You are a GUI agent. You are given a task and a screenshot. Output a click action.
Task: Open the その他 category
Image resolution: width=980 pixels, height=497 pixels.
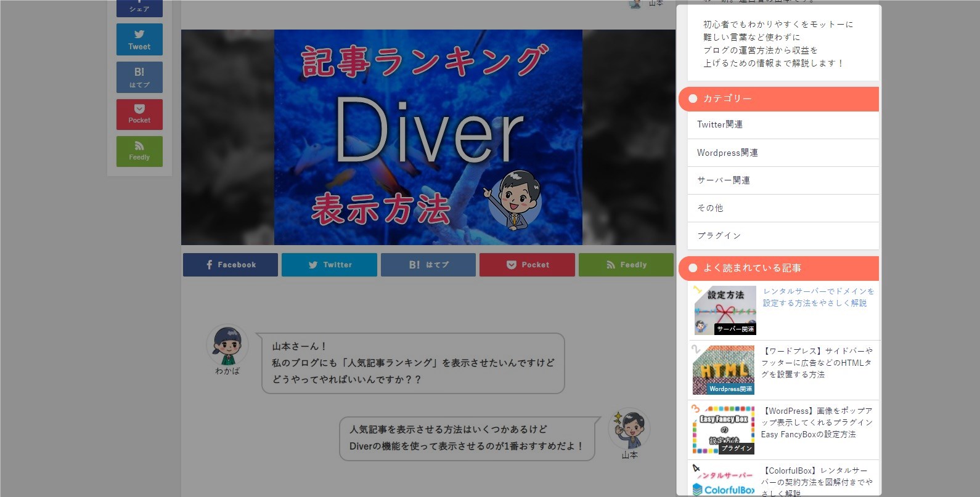[710, 208]
